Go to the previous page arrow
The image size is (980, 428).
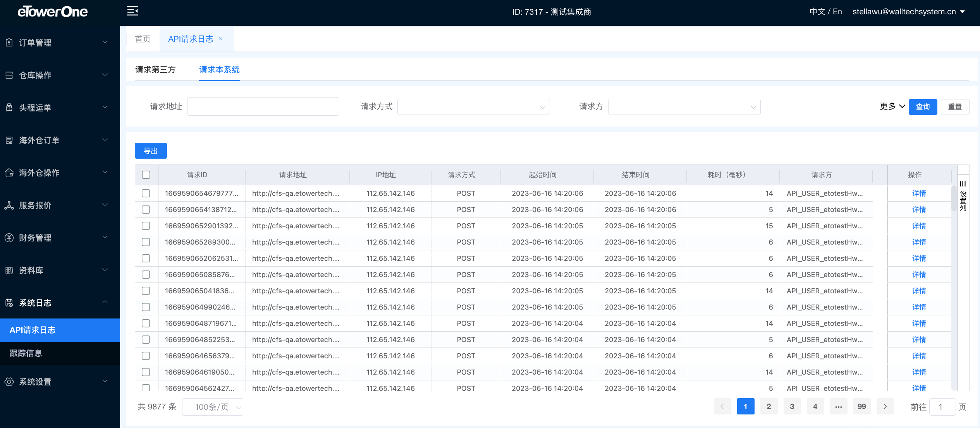[x=722, y=406]
